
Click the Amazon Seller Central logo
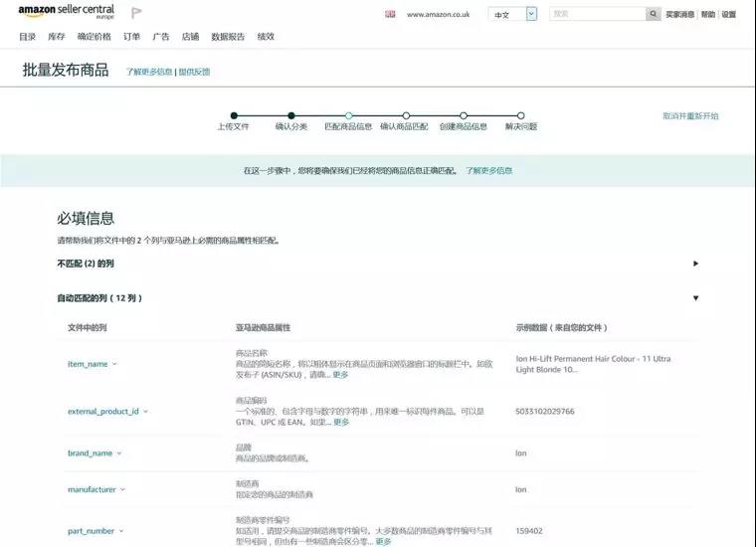point(66,11)
